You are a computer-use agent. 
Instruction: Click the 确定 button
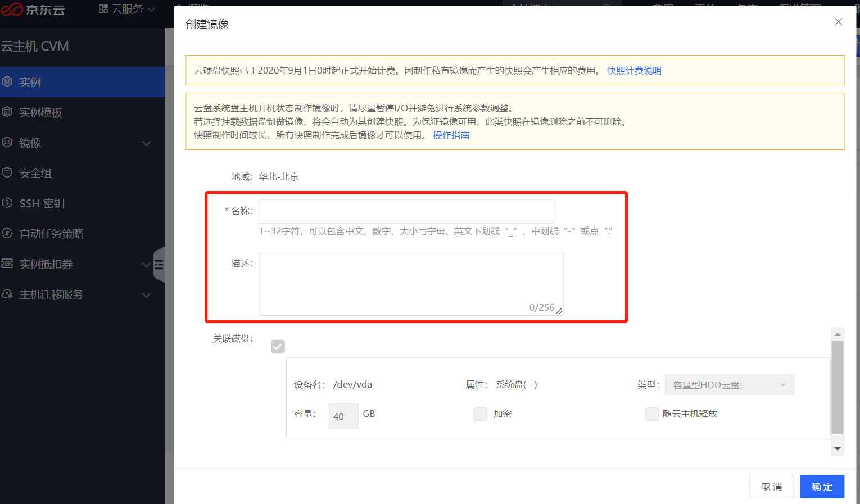(822, 487)
